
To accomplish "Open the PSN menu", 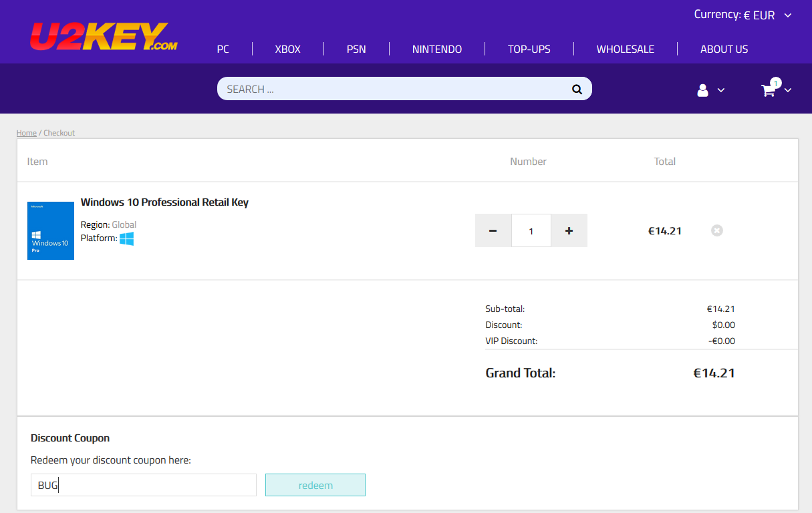I will [356, 49].
